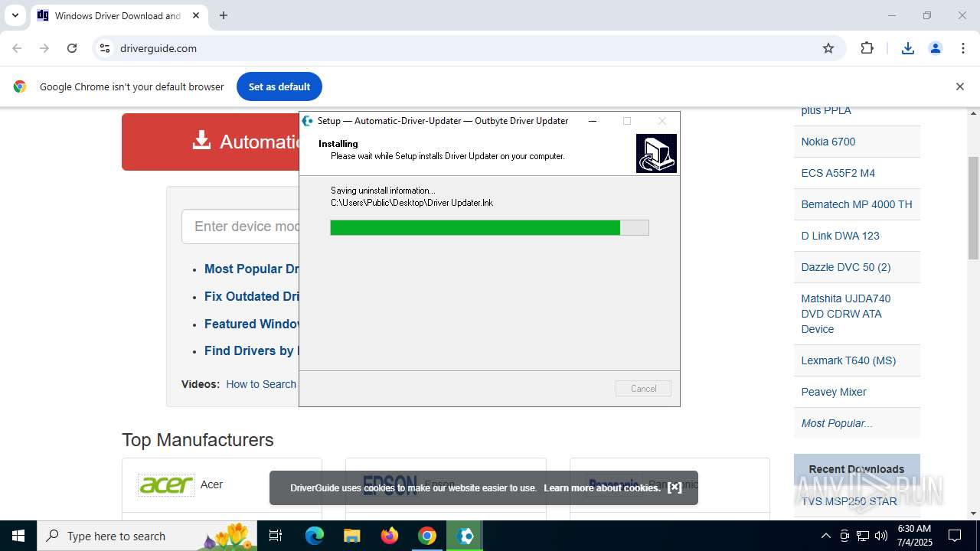
Task: Click the setup window title bar icon
Action: click(x=308, y=121)
